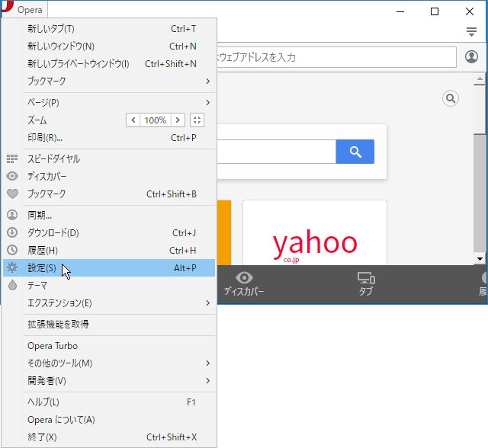488x448 pixels.
Task: Toggle fullscreen icon next to zoom
Action: click(197, 120)
